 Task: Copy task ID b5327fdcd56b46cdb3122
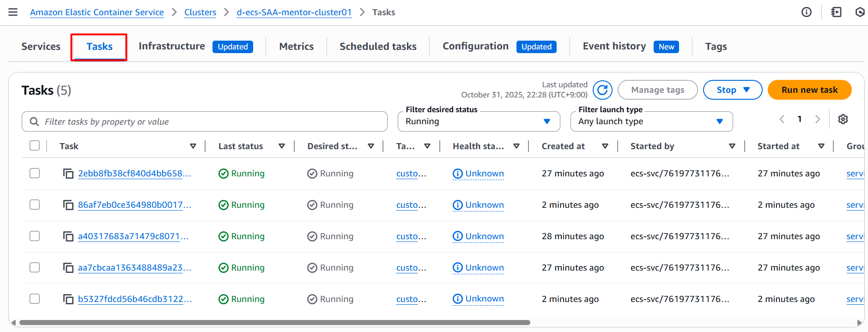68,299
